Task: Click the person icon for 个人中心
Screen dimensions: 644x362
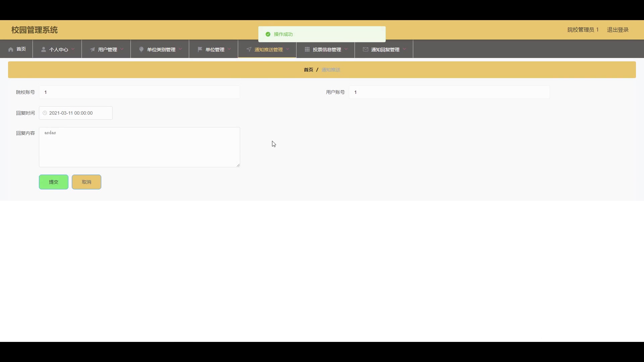Action: [44, 49]
